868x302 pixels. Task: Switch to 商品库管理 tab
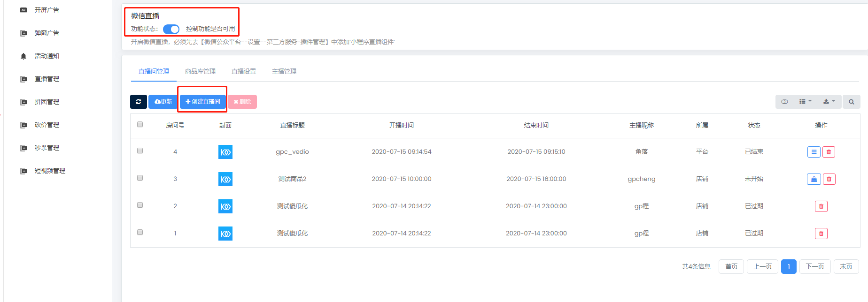[x=200, y=71]
